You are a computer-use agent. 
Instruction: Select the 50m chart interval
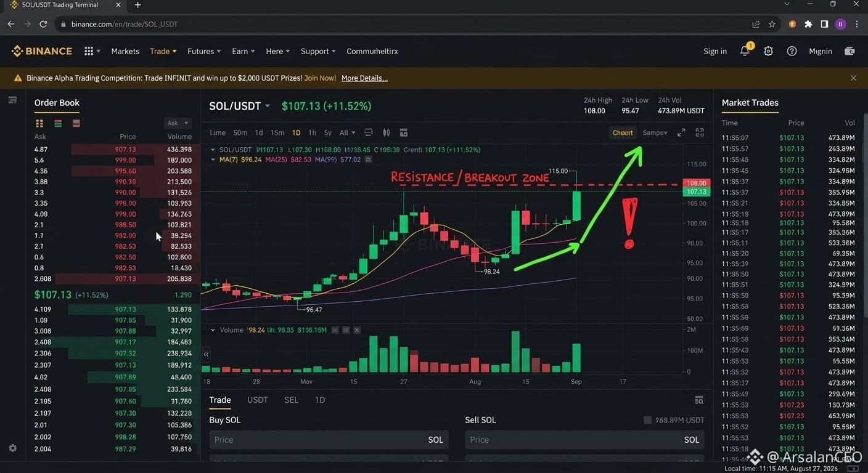click(240, 132)
